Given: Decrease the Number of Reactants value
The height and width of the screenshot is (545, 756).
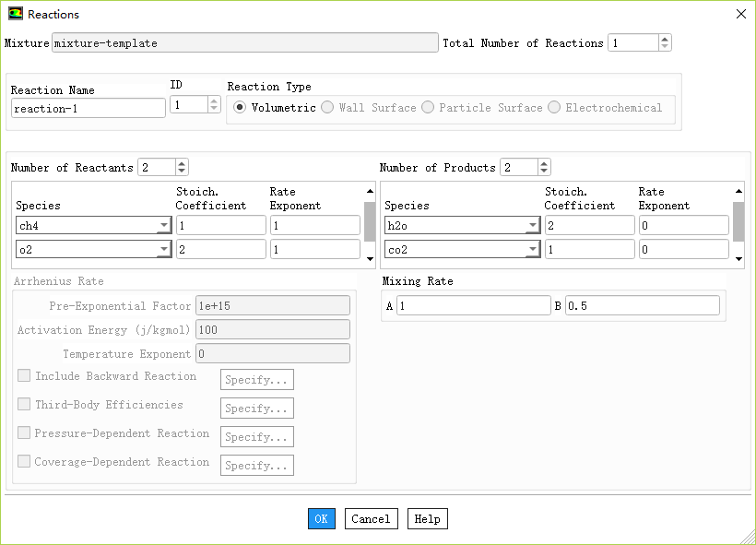Looking at the screenshot, I should click(182, 172).
